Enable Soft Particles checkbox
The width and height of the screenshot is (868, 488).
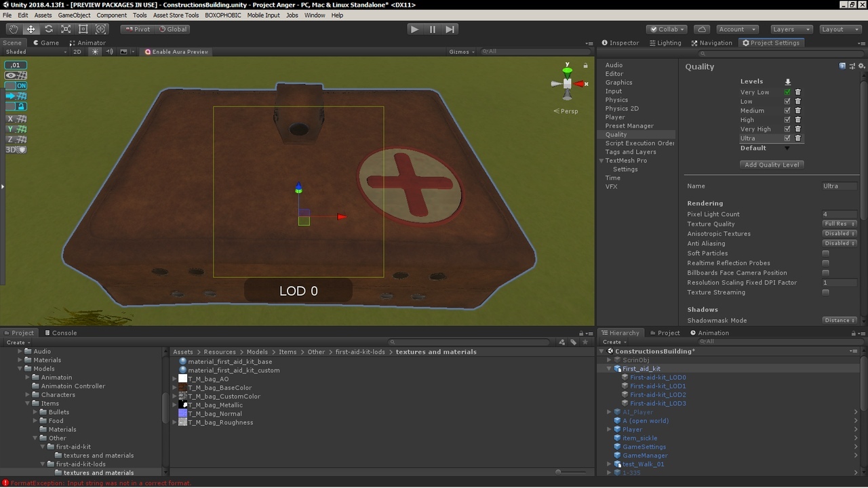coord(825,253)
